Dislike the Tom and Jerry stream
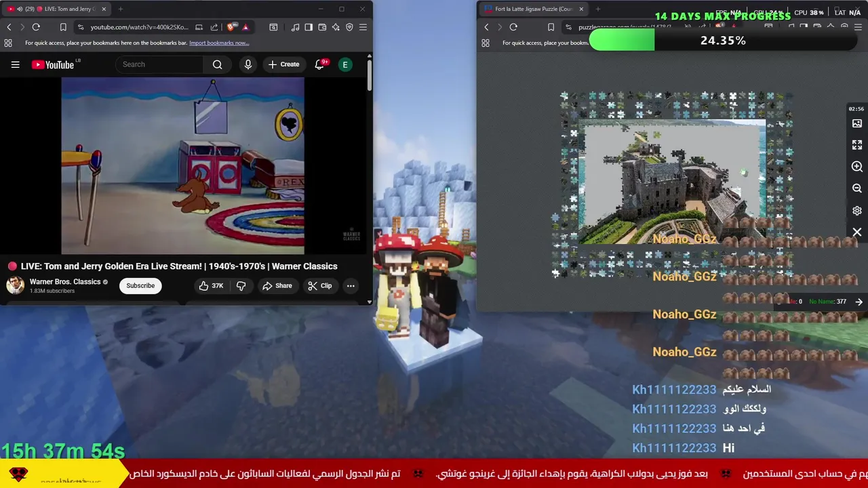Image resolution: width=868 pixels, height=488 pixels. click(241, 285)
